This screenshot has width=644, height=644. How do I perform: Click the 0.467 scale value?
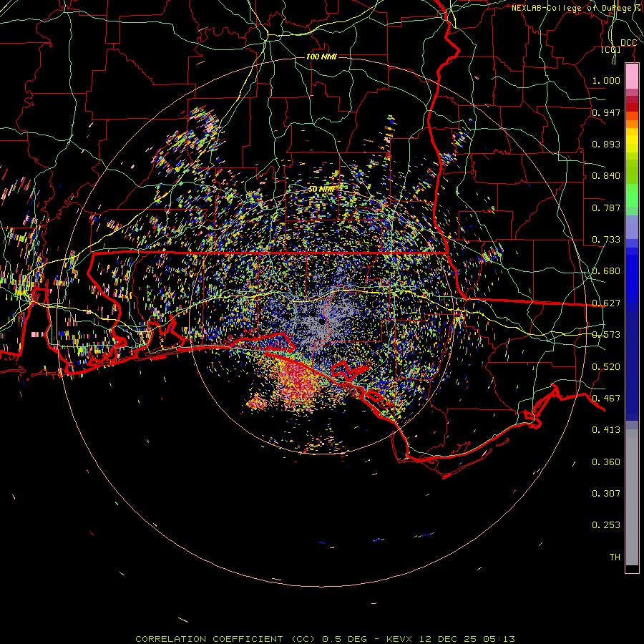point(606,399)
